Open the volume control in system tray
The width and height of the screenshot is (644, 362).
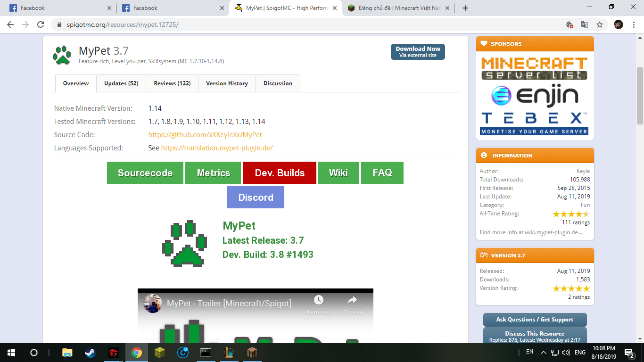pos(566,352)
